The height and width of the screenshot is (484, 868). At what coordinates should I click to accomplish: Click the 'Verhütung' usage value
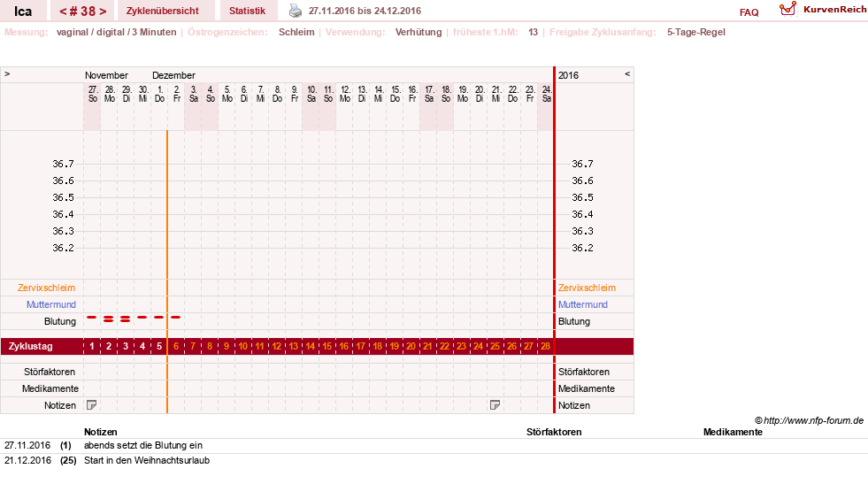419,32
